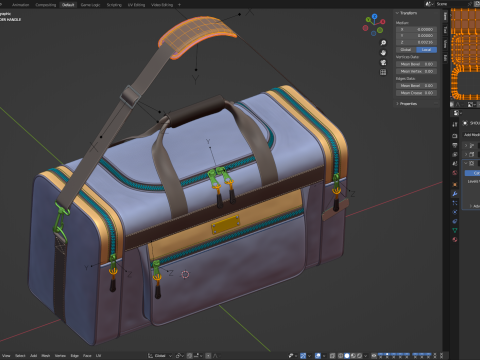
Task: Switch to the Scripting workspace tab
Action: [x=114, y=5]
